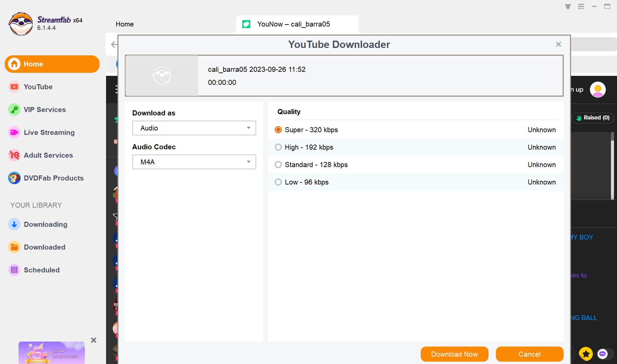
Task: Click the shirt skin icon in title bar
Action: (x=568, y=6)
